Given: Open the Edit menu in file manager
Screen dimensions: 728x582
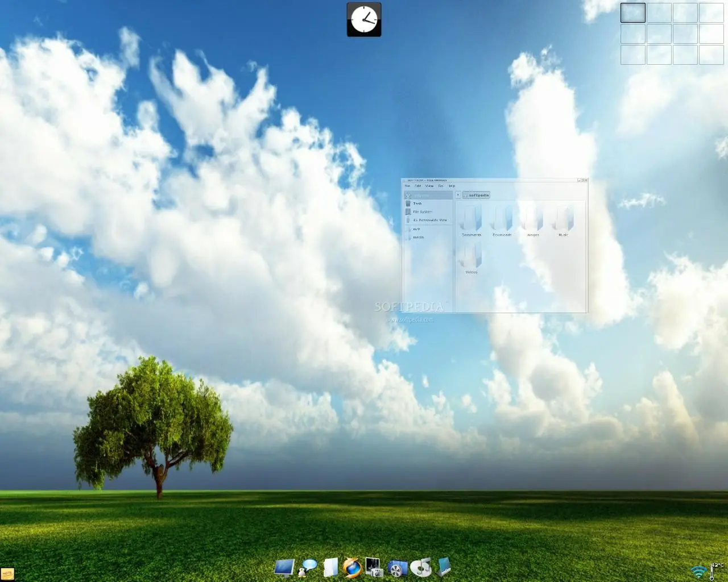Looking at the screenshot, I should coord(418,186).
